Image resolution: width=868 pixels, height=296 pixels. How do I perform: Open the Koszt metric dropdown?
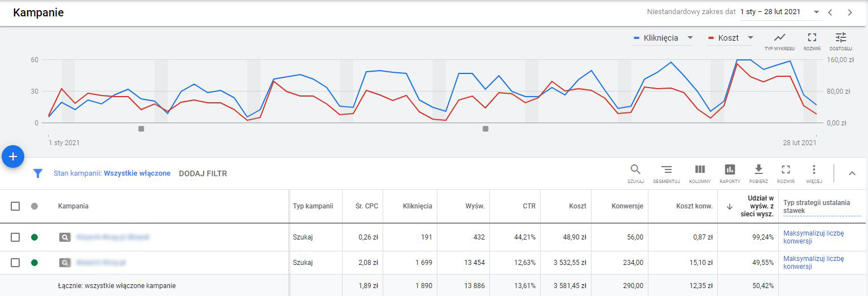pos(750,38)
